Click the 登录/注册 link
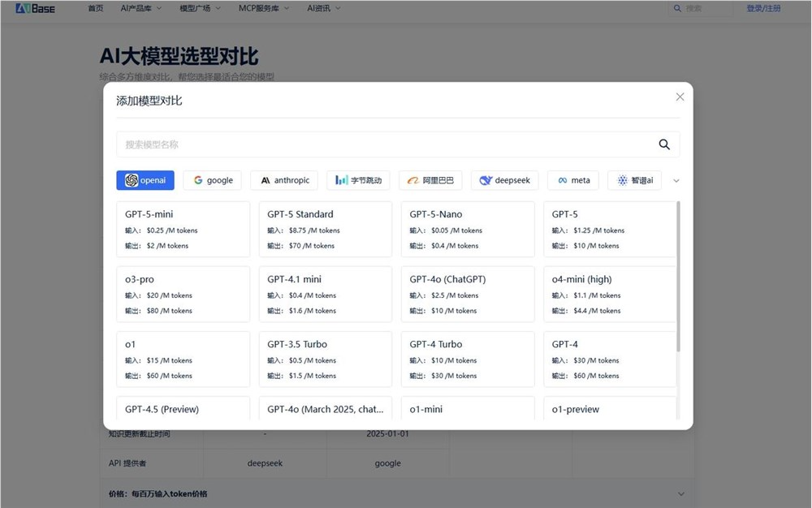Screen dimensions: 812x508 (x=763, y=8)
